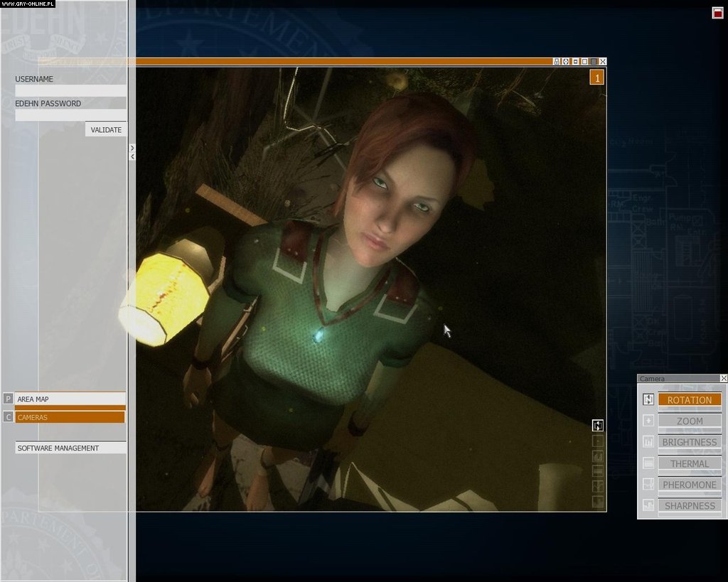Click the crosshair target icon on camera titlebar
The width and height of the screenshot is (728, 582).
(x=566, y=62)
